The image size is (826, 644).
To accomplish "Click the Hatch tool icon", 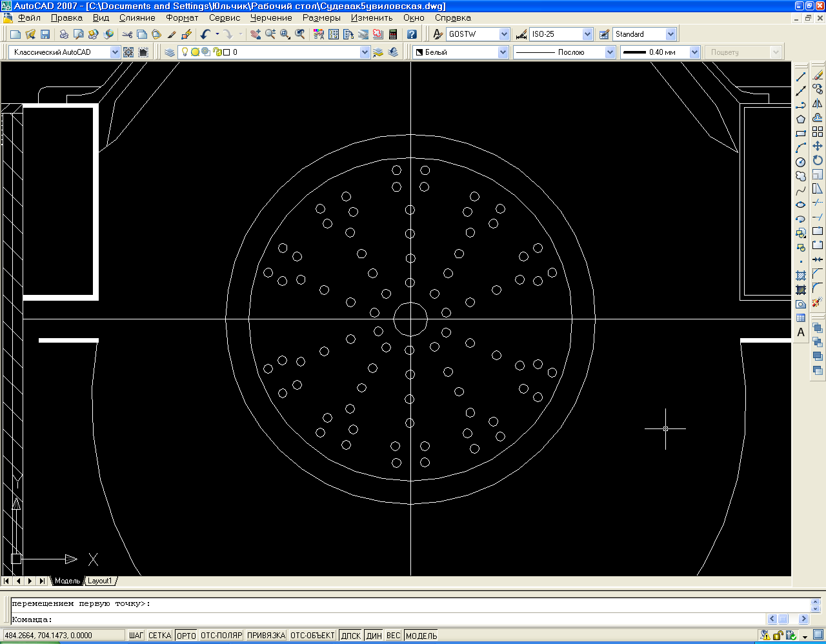I will click(801, 276).
